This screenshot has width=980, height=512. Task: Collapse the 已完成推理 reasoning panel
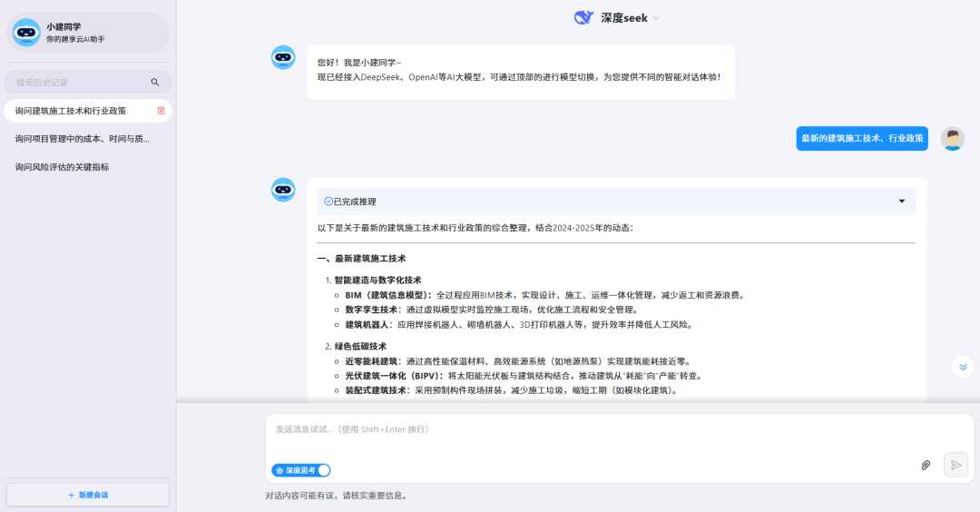901,202
